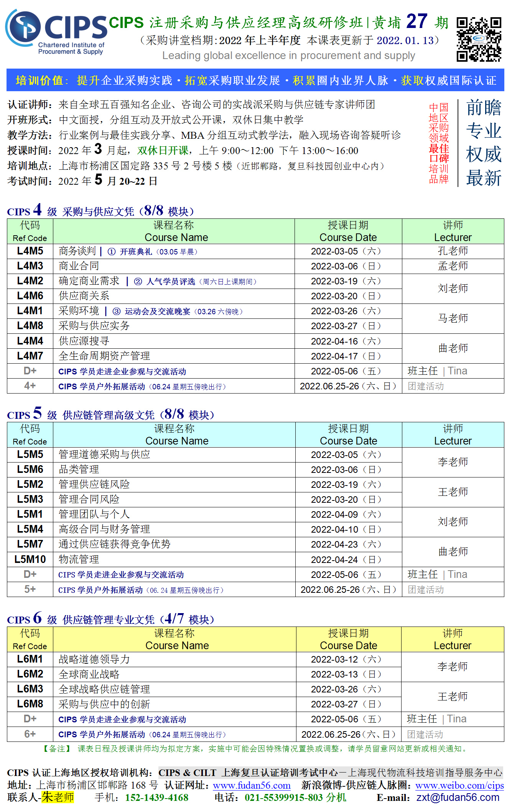Select the L4M8 code cell
The height and width of the screenshot is (812, 512).
pos(30,326)
